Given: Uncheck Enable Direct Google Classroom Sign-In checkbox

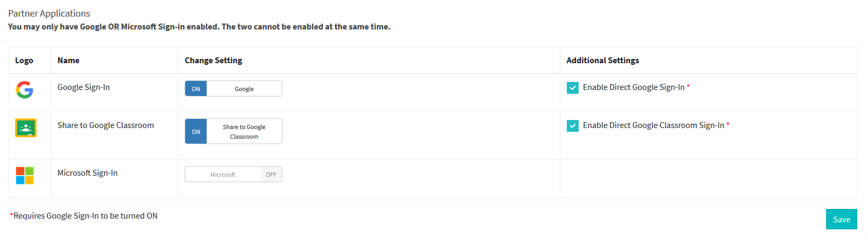Looking at the screenshot, I should click(573, 126).
